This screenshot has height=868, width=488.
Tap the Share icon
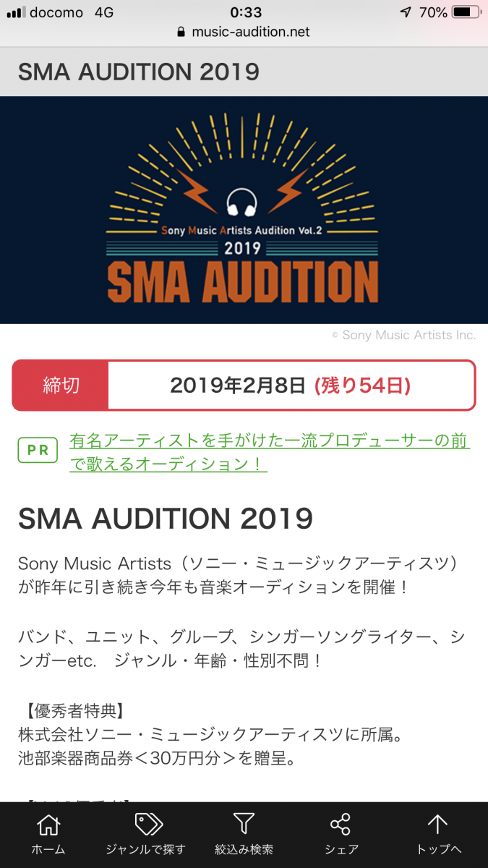pos(340,825)
